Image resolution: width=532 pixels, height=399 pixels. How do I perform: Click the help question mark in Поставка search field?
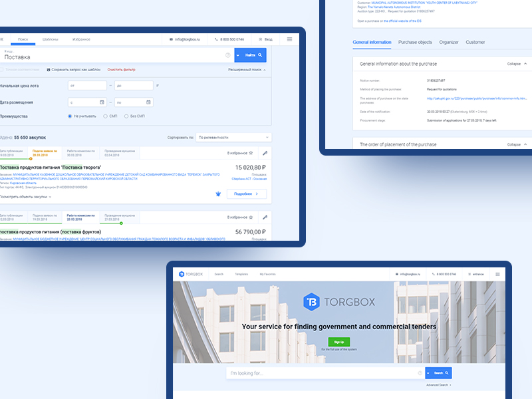pos(228,55)
